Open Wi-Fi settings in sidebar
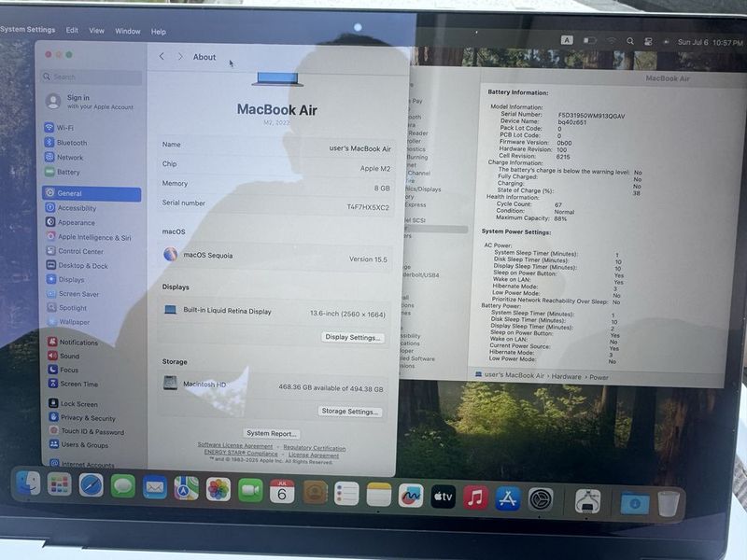Screen dimensions: 747x560 click(x=59, y=128)
